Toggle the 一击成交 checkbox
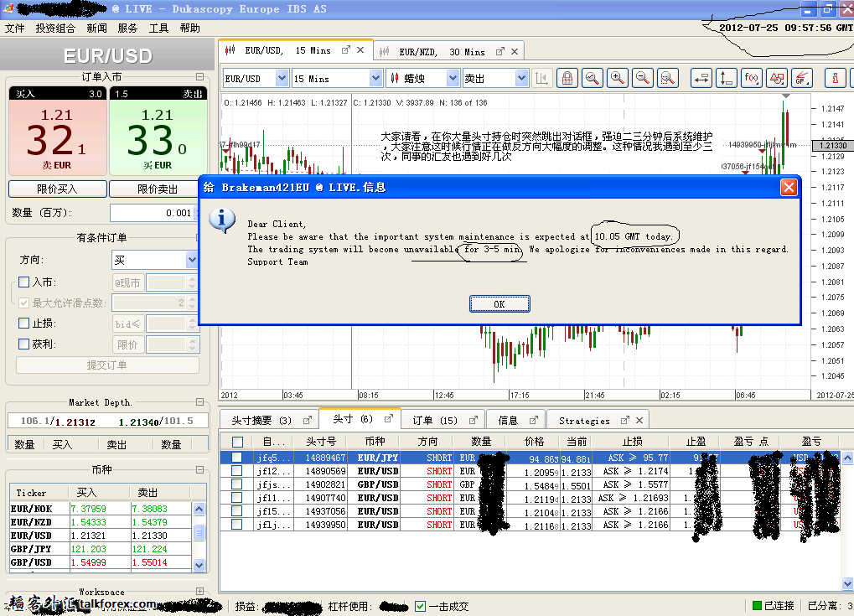Image resolution: width=854 pixels, height=616 pixels. pos(420,606)
